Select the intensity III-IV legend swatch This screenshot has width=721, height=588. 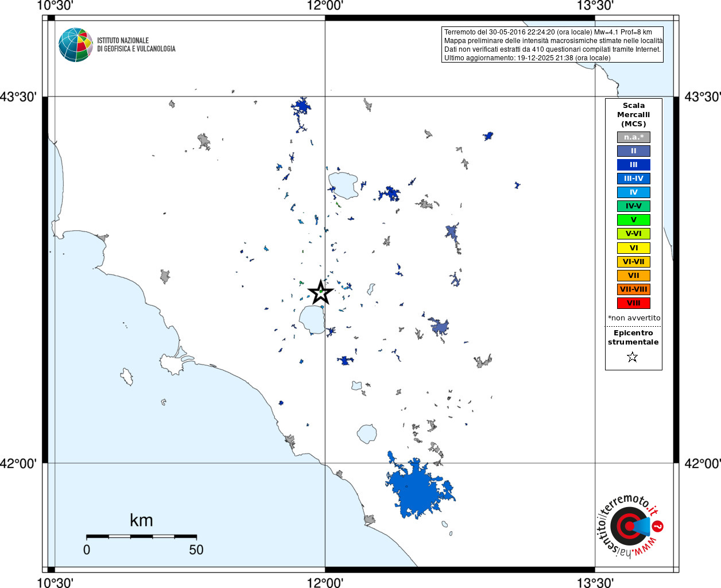click(633, 179)
